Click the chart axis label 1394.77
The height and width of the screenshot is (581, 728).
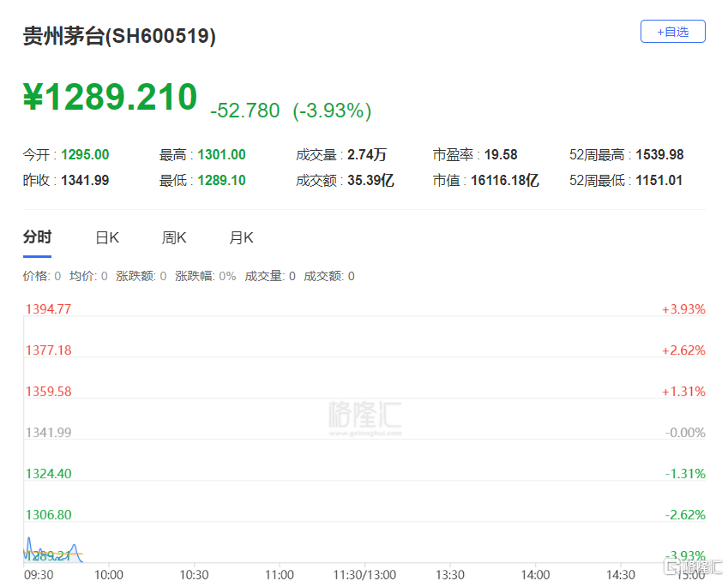pos(48,309)
